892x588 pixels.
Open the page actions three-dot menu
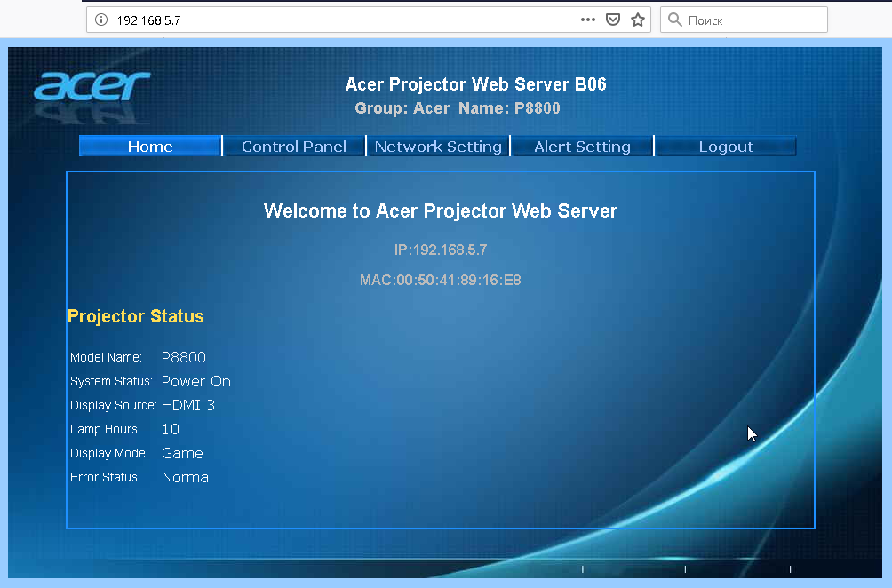tap(587, 20)
